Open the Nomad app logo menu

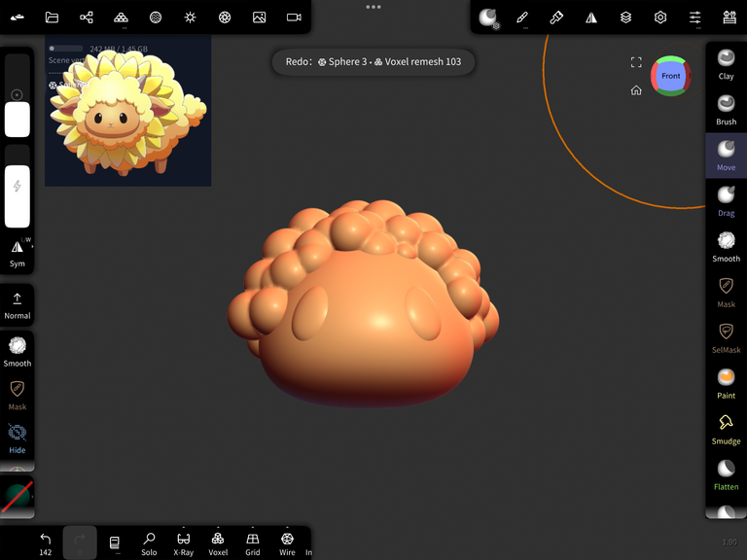(18, 17)
